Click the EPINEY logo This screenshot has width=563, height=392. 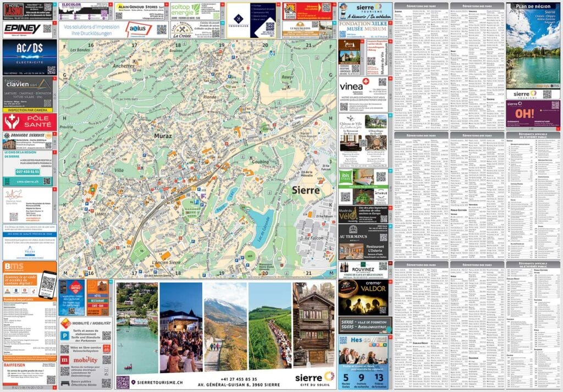[x=22, y=29]
